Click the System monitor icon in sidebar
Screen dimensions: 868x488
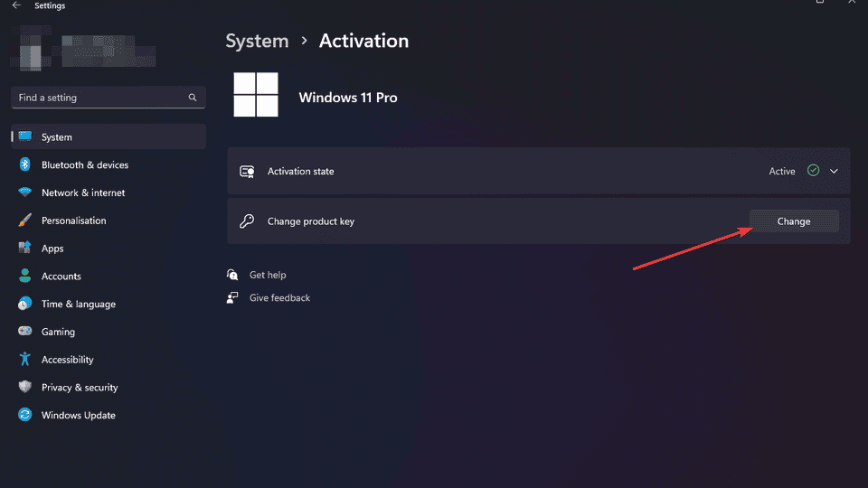[x=25, y=136]
